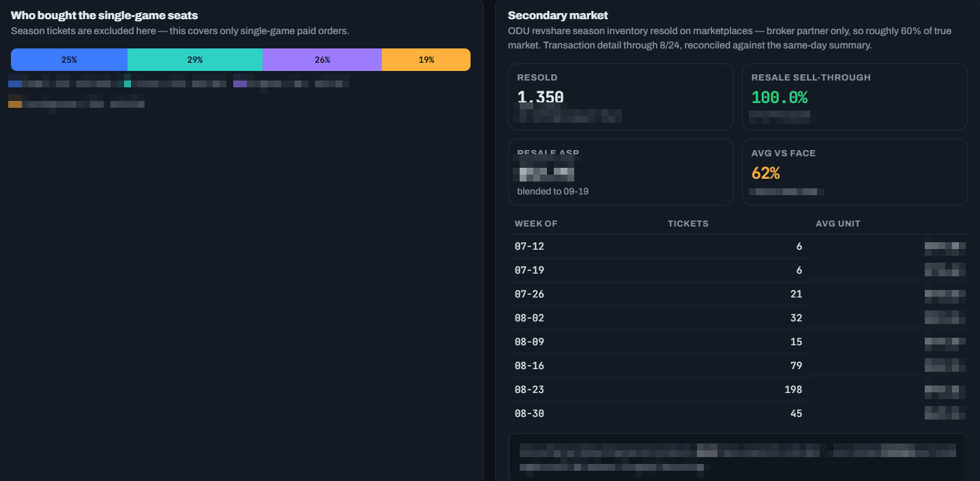Click the tickets value 6 in the 07-12 row
Viewport: 980px width, 481px height.
tap(799, 246)
